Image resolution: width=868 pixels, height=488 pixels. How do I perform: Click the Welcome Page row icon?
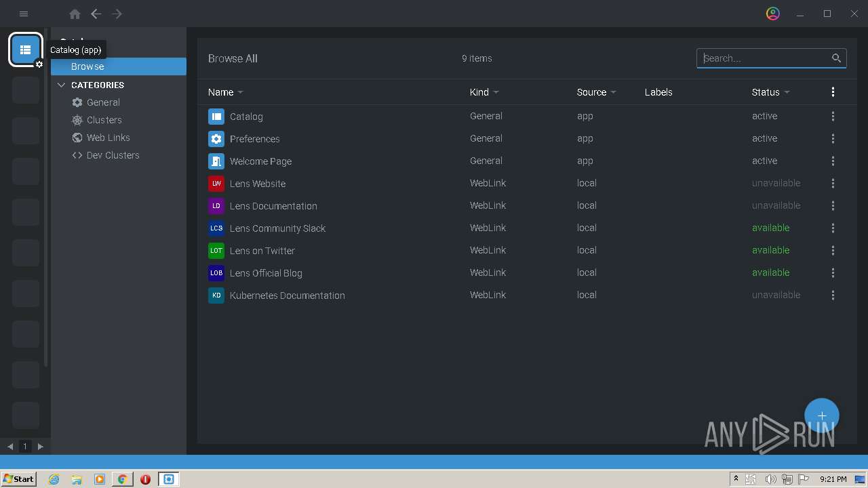pyautogui.click(x=216, y=161)
